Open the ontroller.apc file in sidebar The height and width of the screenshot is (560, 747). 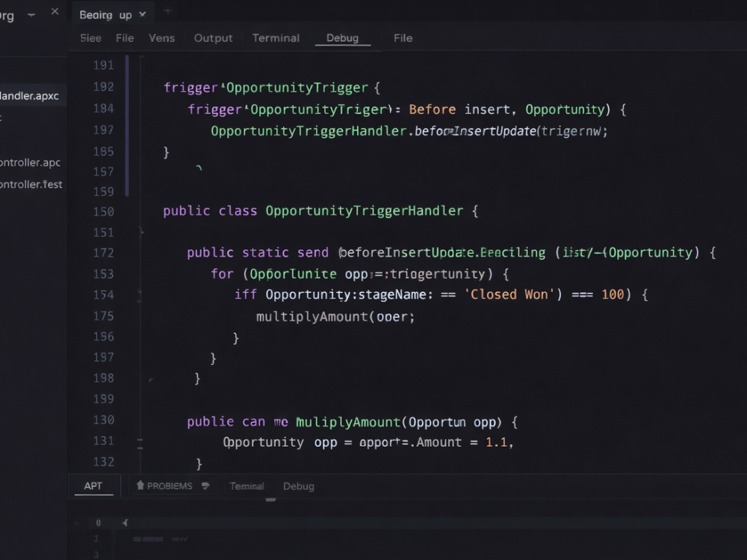click(x=31, y=162)
